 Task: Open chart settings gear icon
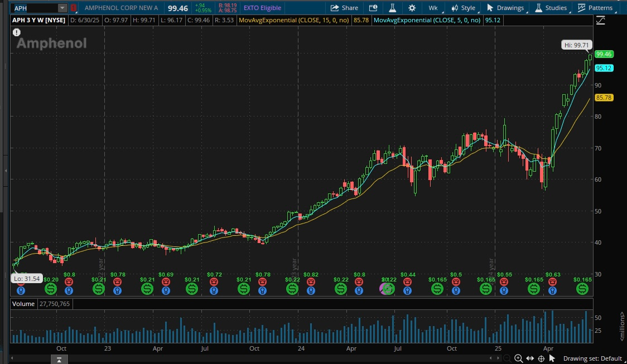tap(412, 8)
